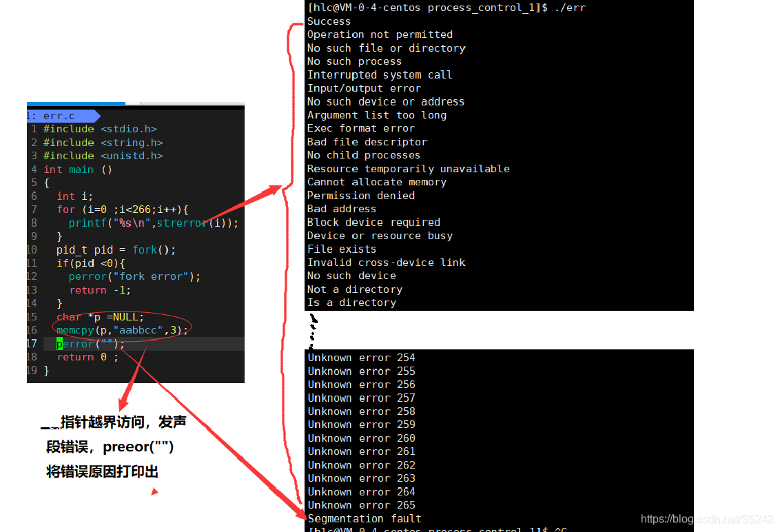Image resolution: width=780 pixels, height=532 pixels.
Task: Click the 'return 0 ;' line
Action: (88, 358)
